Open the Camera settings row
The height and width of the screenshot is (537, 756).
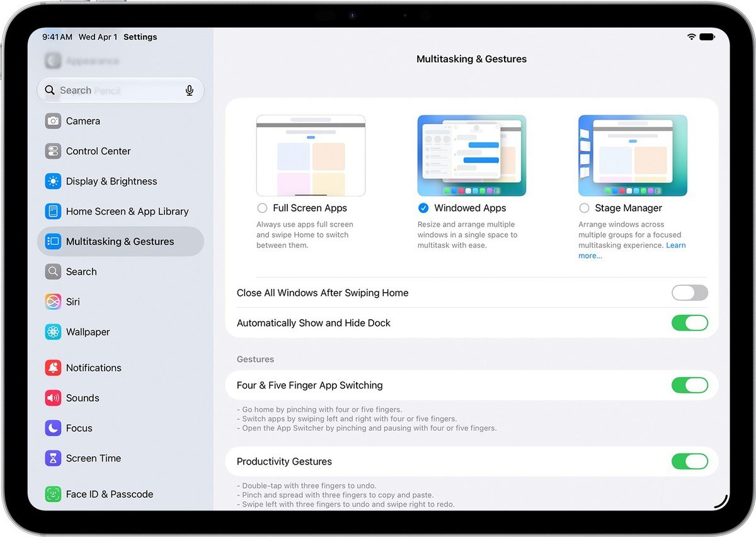tap(120, 121)
